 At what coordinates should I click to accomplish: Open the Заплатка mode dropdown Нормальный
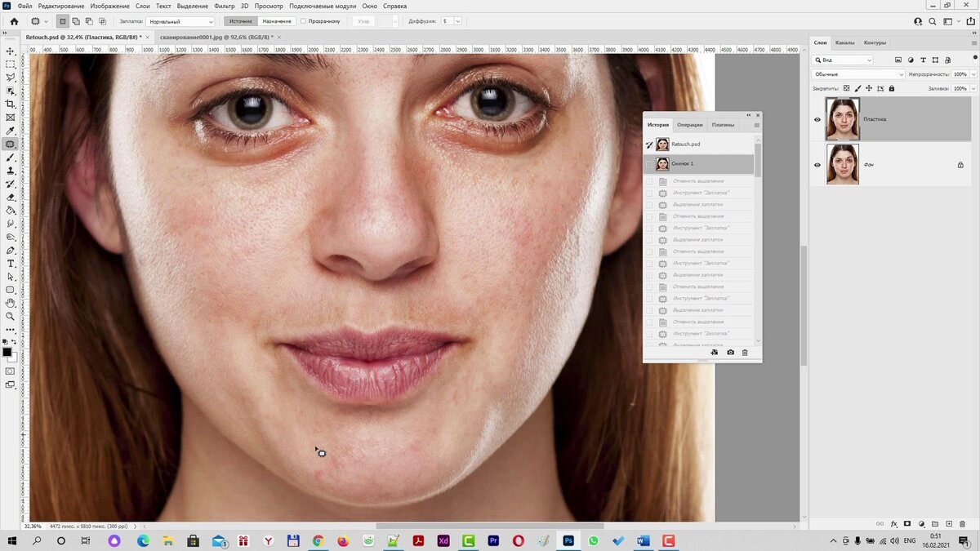click(x=180, y=21)
